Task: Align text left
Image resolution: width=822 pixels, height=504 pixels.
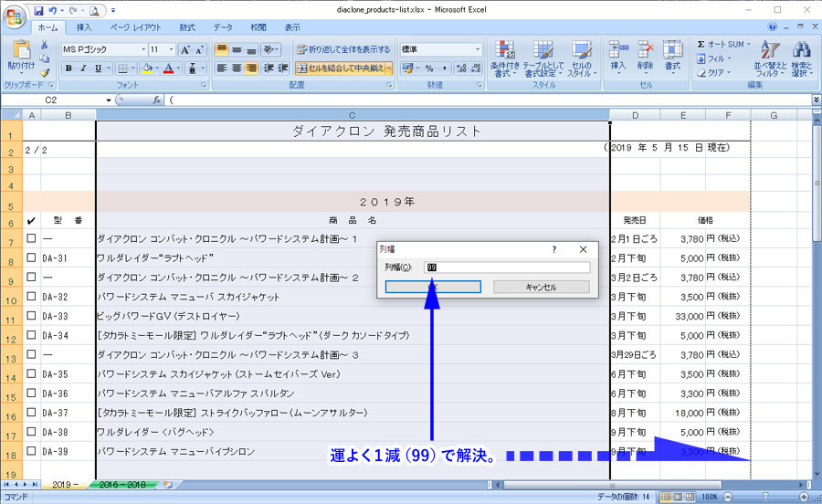Action: 222,68
